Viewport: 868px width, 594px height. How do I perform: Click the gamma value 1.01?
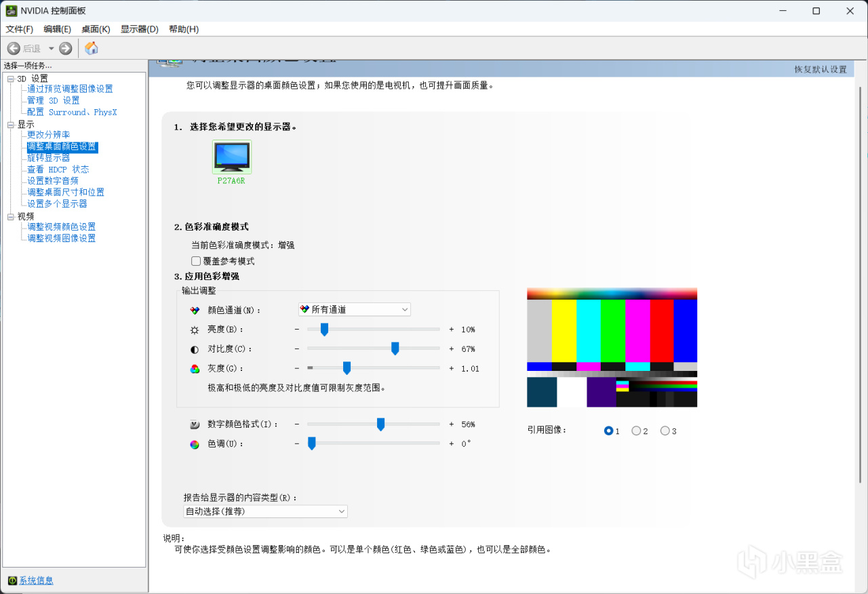470,369
